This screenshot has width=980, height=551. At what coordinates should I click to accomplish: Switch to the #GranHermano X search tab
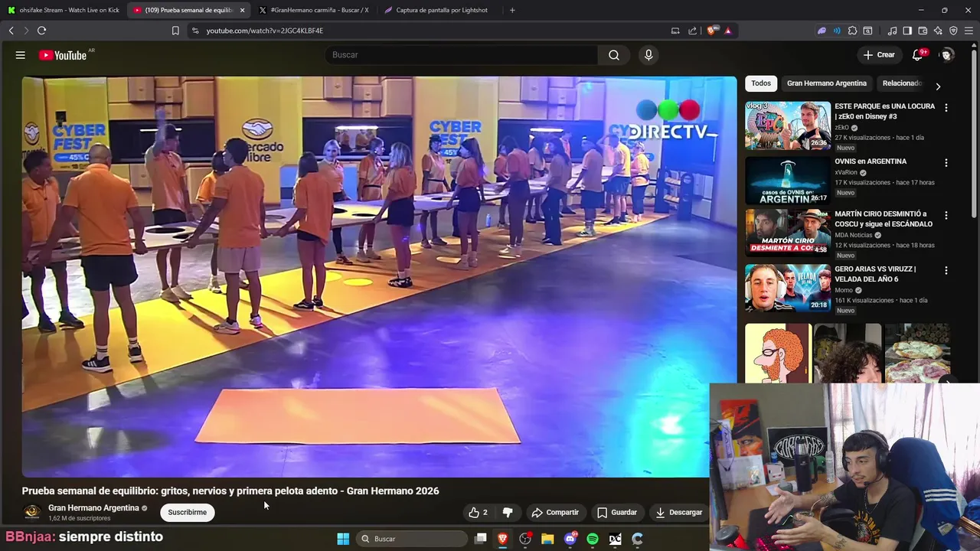[x=314, y=10]
